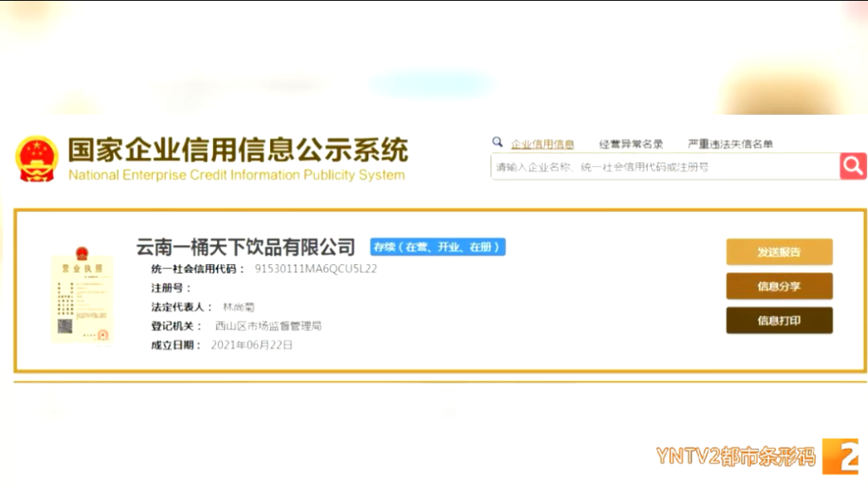Select the 企业信用信息 tab
The height and width of the screenshot is (489, 868).
tap(542, 145)
